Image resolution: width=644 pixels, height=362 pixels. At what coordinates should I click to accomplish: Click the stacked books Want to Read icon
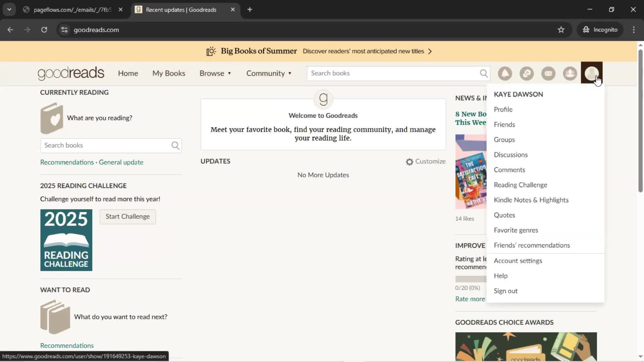[x=55, y=317]
